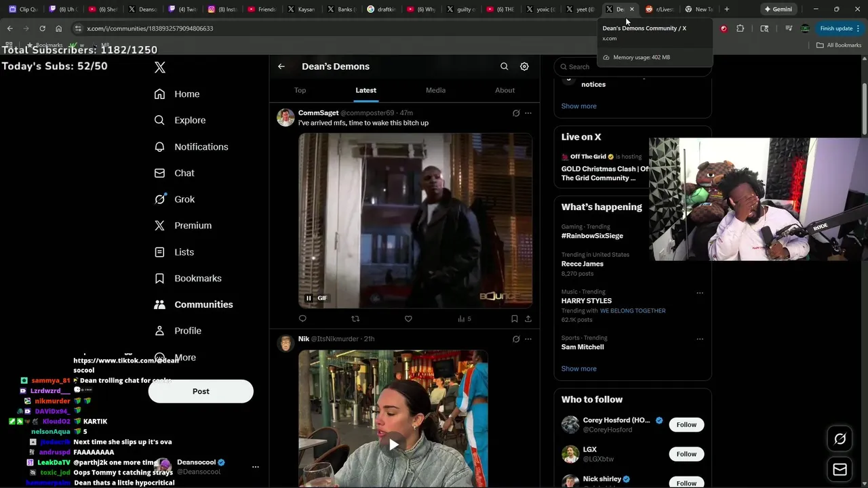Open the more menu on CommSaget's post
Viewport: 868px width, 488px height.
[528, 113]
